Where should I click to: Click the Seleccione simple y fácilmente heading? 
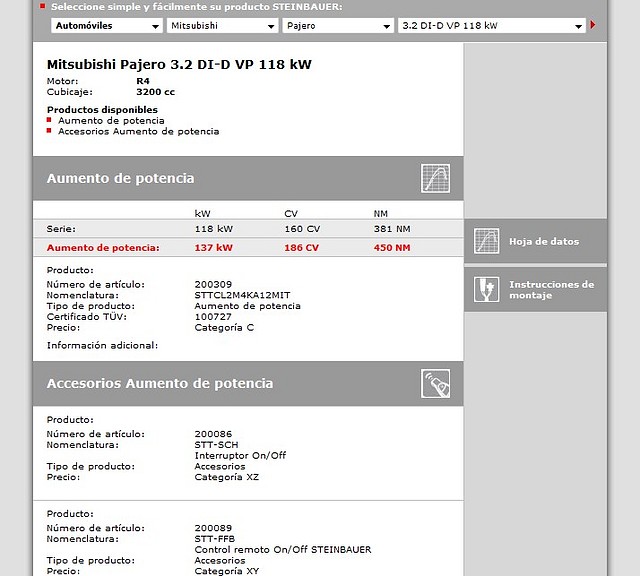[197, 7]
